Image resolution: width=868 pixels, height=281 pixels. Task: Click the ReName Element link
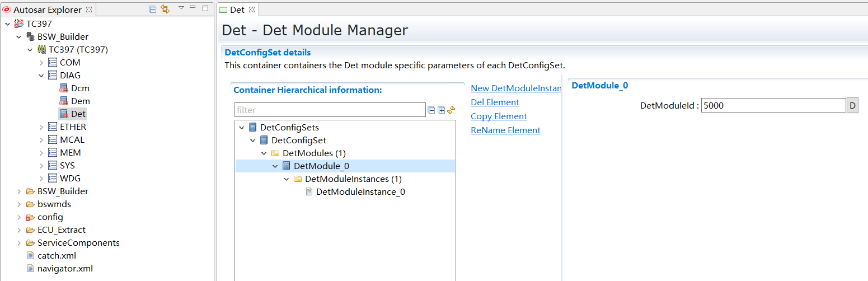(x=505, y=130)
